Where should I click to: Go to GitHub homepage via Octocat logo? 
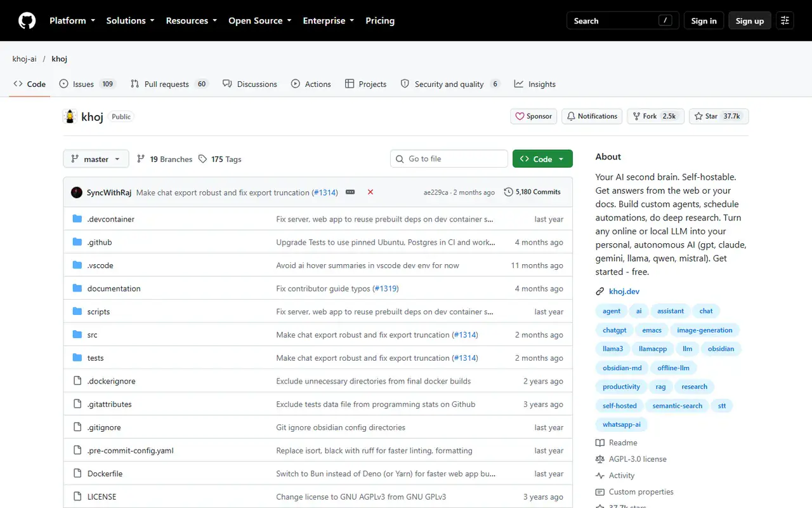click(x=27, y=21)
